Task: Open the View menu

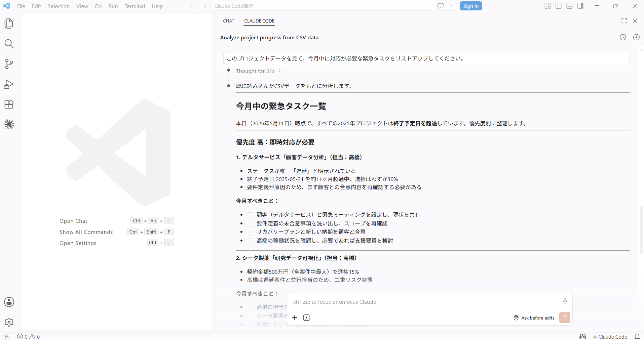Action: tap(82, 6)
